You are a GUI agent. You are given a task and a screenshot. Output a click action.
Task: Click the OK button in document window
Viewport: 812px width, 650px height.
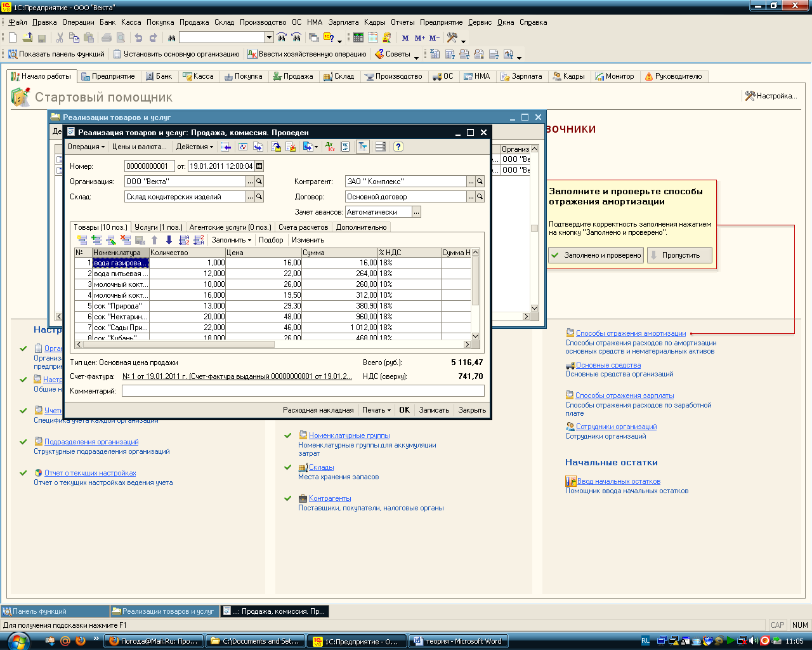click(x=405, y=410)
